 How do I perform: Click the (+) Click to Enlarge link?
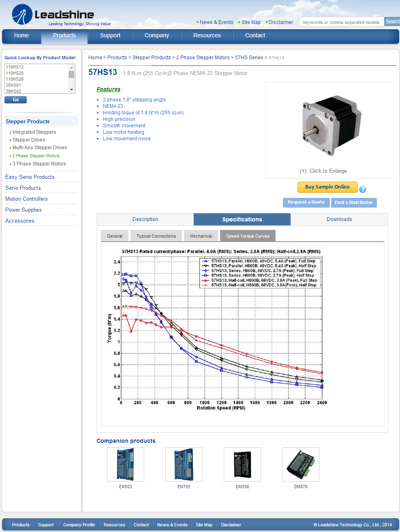(323, 171)
